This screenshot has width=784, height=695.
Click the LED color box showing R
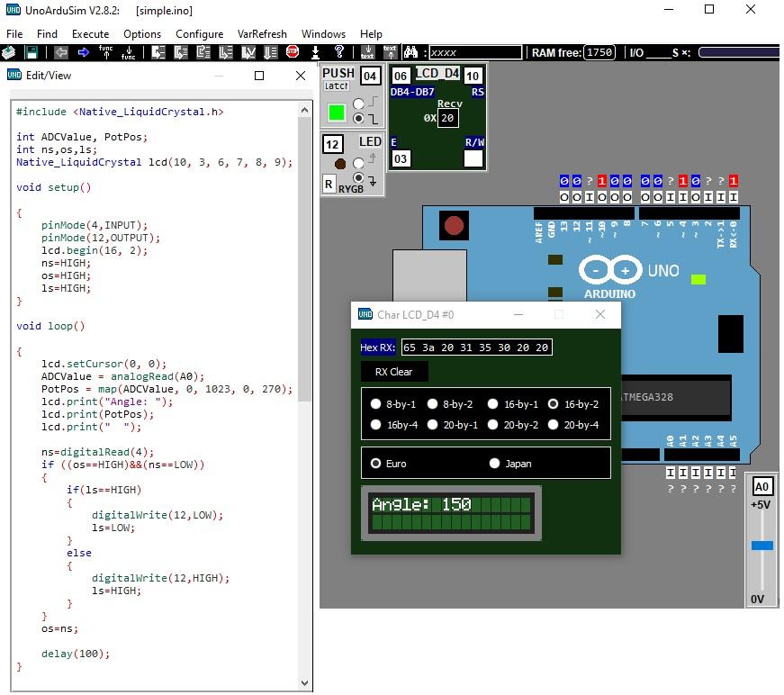coord(329,184)
